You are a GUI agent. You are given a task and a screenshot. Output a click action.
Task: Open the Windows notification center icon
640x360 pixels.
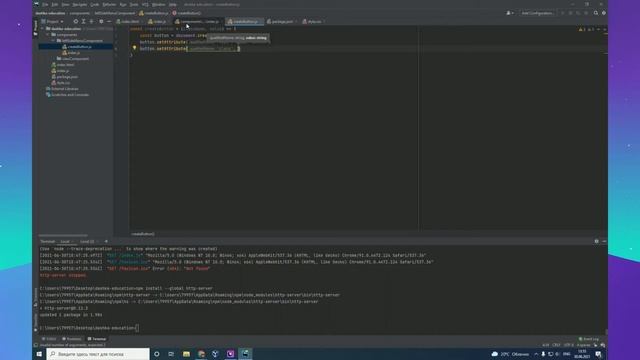pos(598,354)
